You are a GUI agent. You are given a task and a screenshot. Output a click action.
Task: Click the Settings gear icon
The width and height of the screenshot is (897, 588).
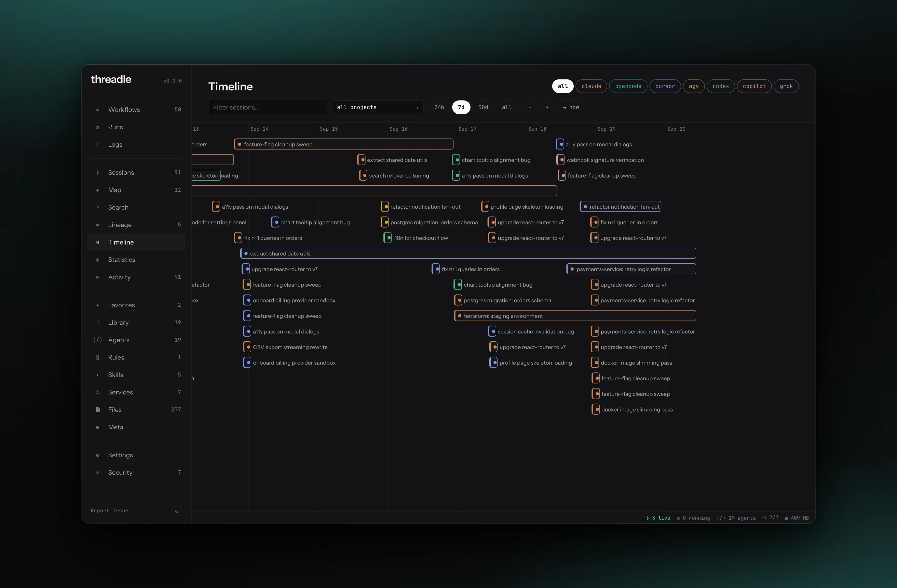(98, 455)
